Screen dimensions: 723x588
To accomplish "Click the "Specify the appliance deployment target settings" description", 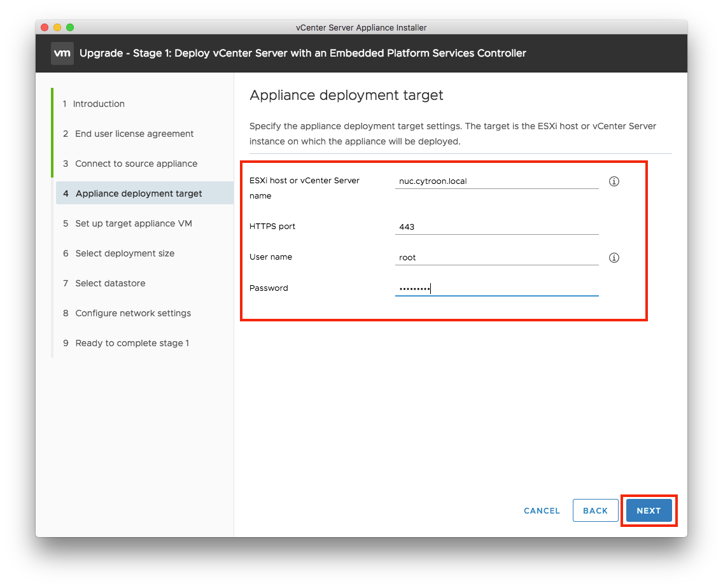I will (x=453, y=134).
